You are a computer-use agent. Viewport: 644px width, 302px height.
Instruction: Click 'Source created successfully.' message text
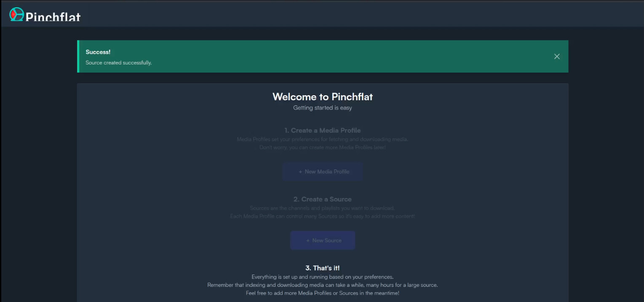[119, 63]
